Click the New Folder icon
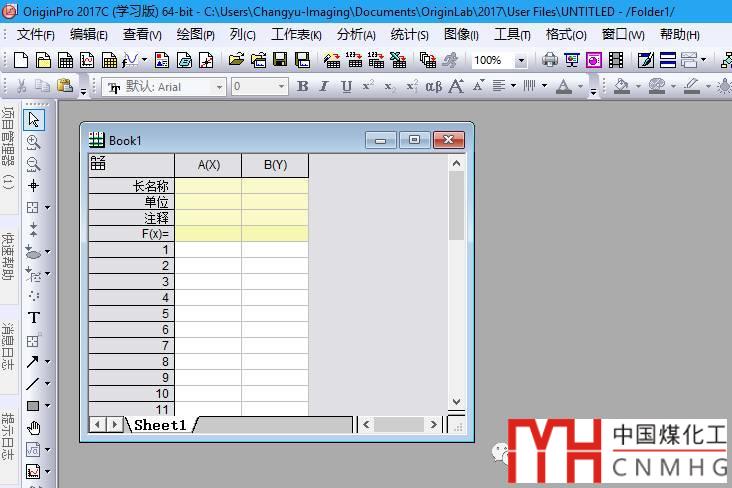 pyautogui.click(x=43, y=60)
